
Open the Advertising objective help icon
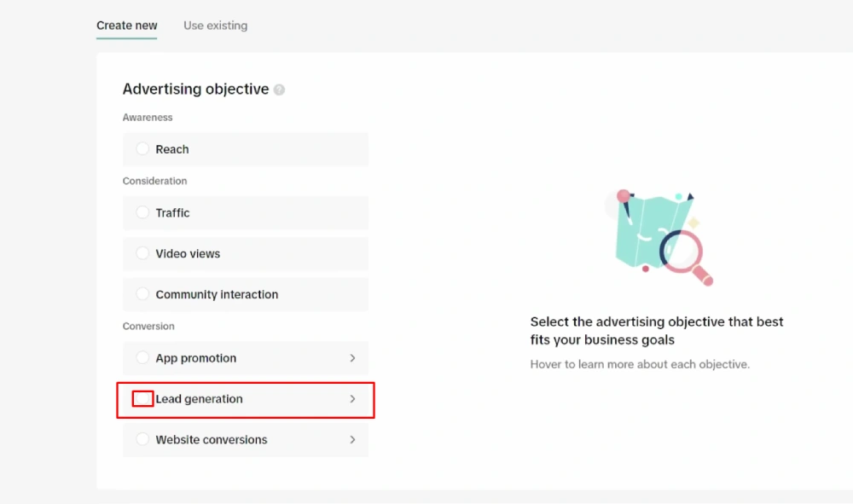click(279, 90)
